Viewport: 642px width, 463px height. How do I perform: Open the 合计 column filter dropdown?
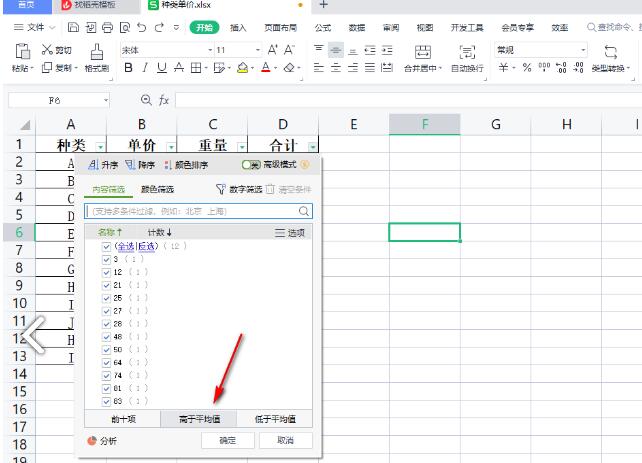tap(313, 147)
